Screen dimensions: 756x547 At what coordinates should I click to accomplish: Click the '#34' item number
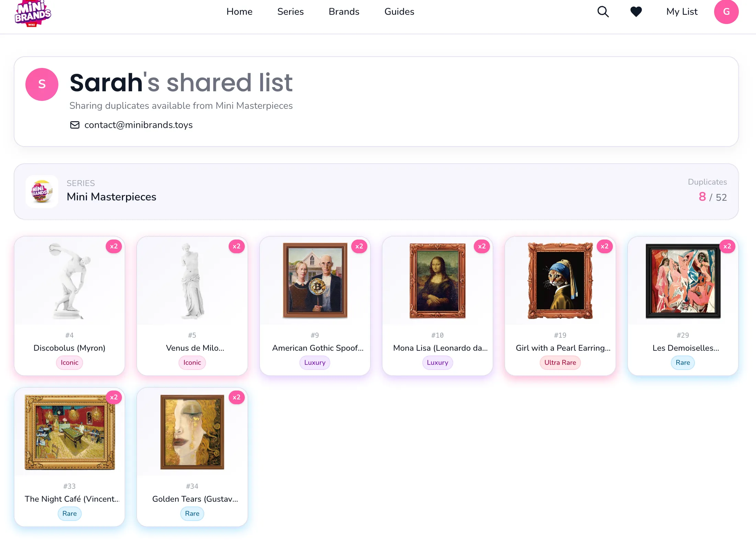[192, 486]
